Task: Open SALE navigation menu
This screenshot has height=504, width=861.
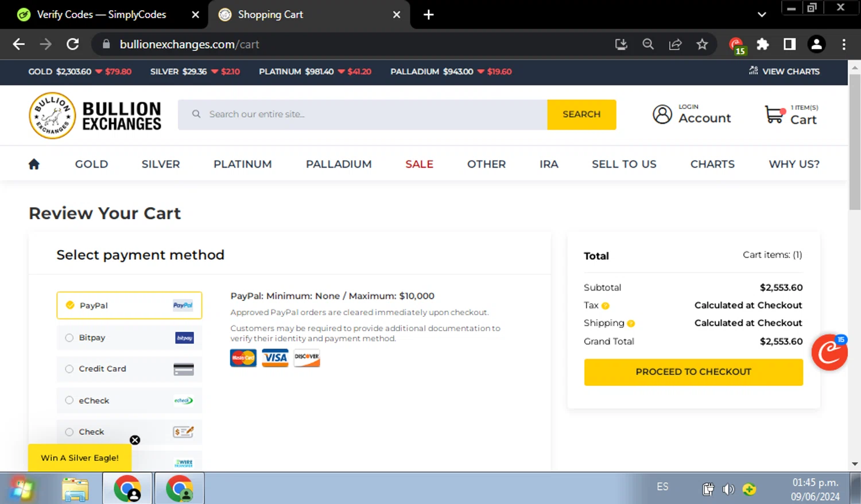Action: tap(420, 164)
